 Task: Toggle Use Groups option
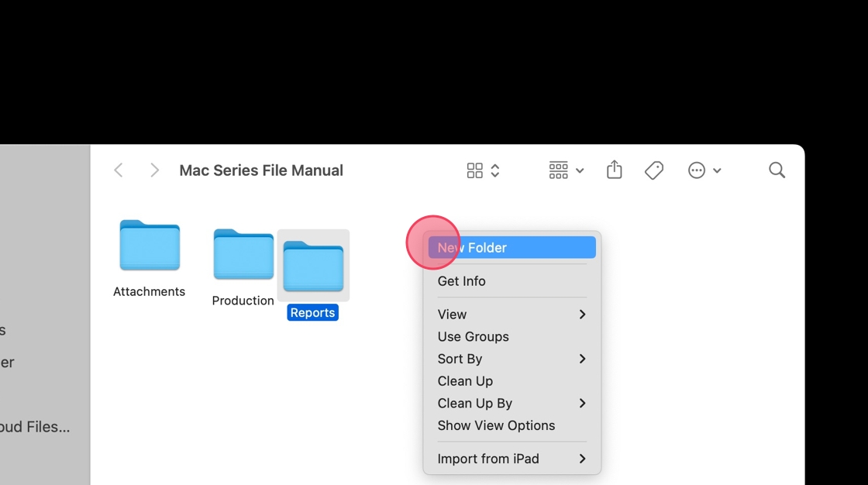tap(474, 337)
